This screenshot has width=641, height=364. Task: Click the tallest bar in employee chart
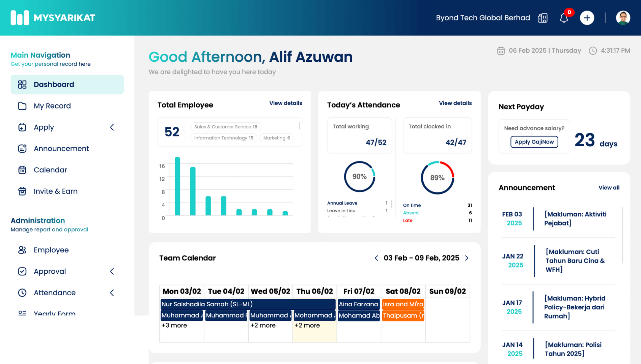[x=177, y=186]
